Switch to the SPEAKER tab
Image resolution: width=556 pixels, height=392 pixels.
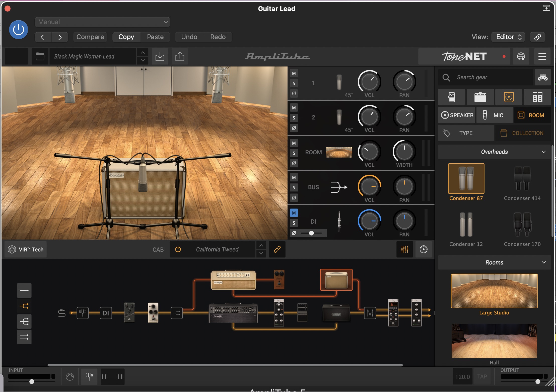pyautogui.click(x=457, y=115)
